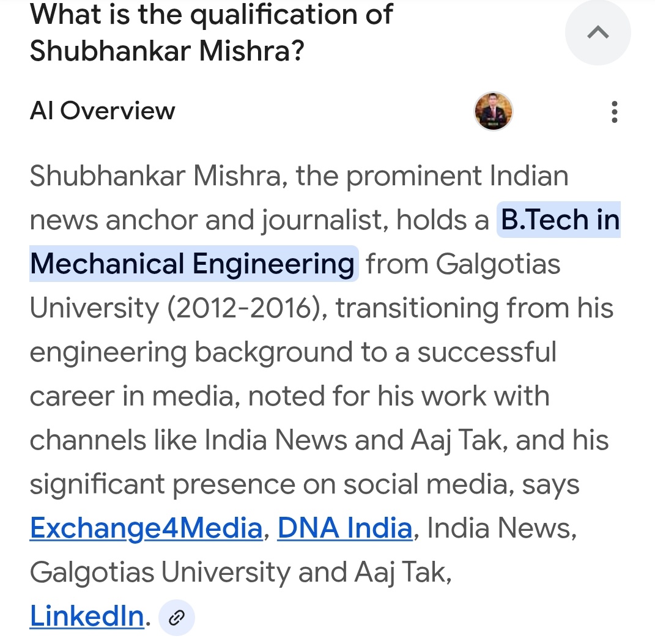
Task: Click the circular source avatar thumbnail
Action: pos(493,111)
